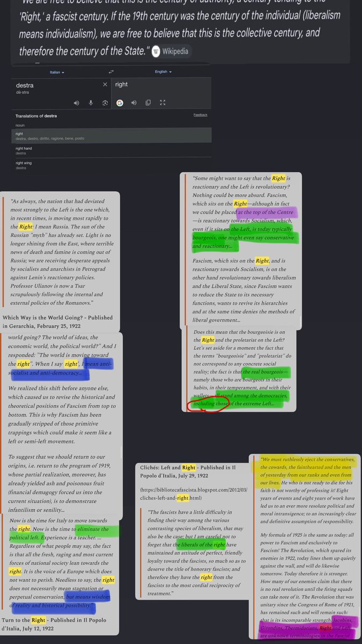
Task: Copy the translation with the copy icon
Action: click(148, 103)
